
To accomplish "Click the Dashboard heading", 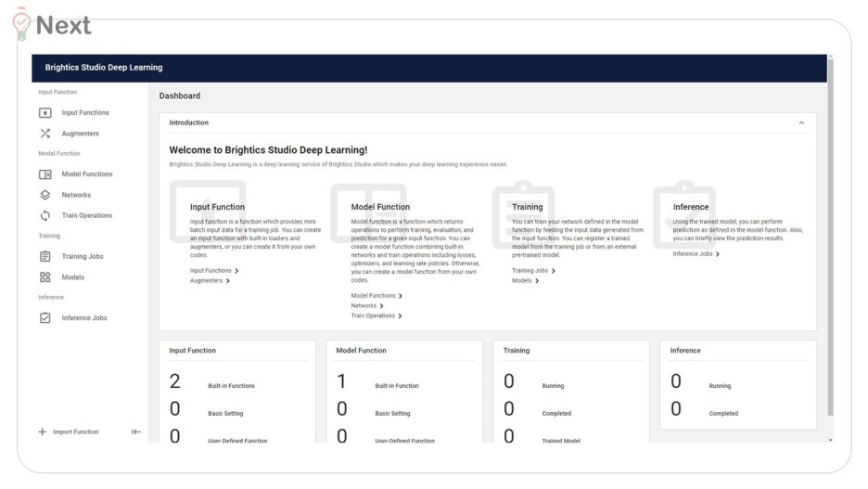I will click(180, 96).
